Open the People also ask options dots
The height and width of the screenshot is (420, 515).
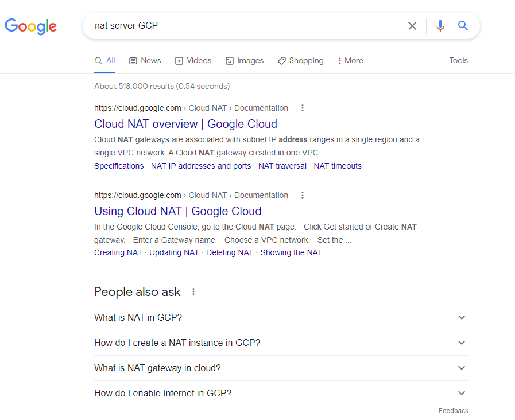tap(193, 291)
